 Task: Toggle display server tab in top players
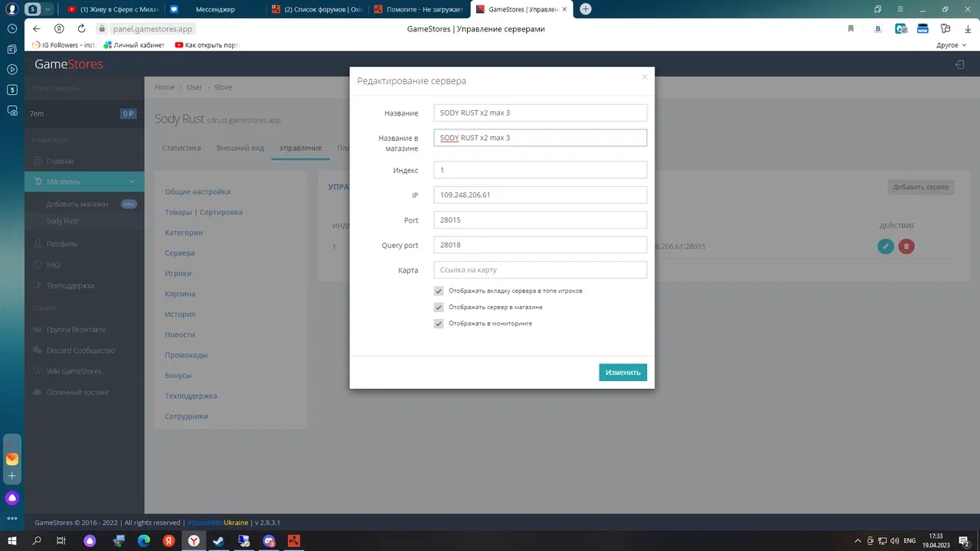pos(439,291)
